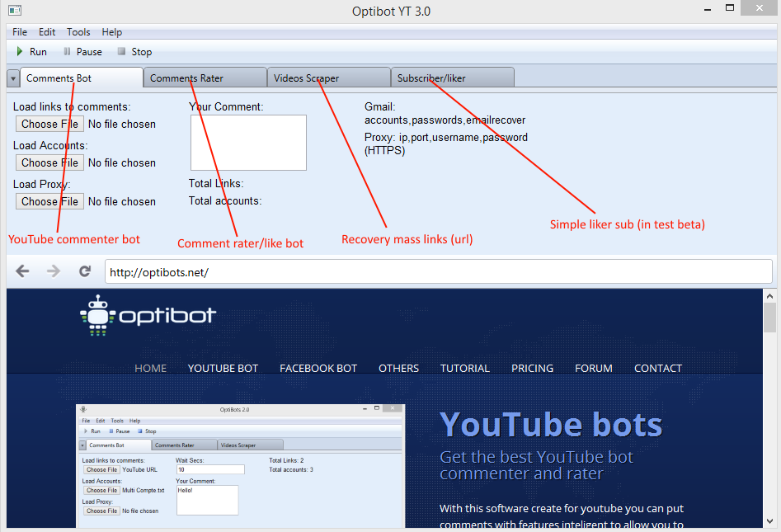This screenshot has height=532, width=781.
Task: Click the URL address bar showing optibots.net
Action: (438, 272)
